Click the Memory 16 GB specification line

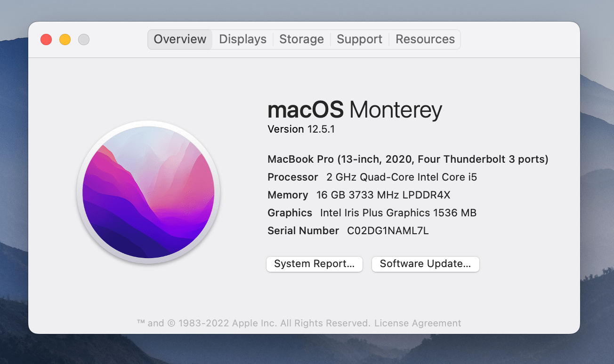click(359, 195)
